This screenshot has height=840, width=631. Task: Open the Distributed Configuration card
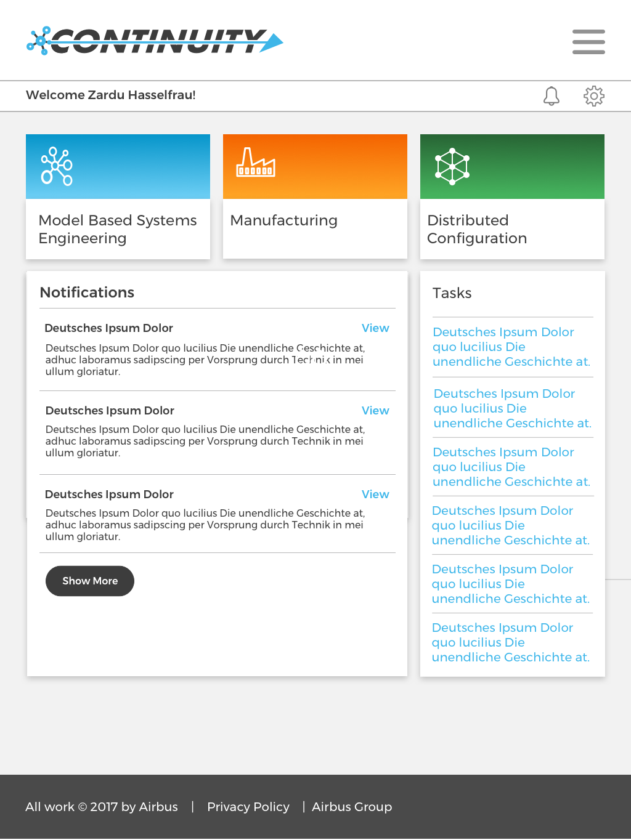click(x=512, y=196)
